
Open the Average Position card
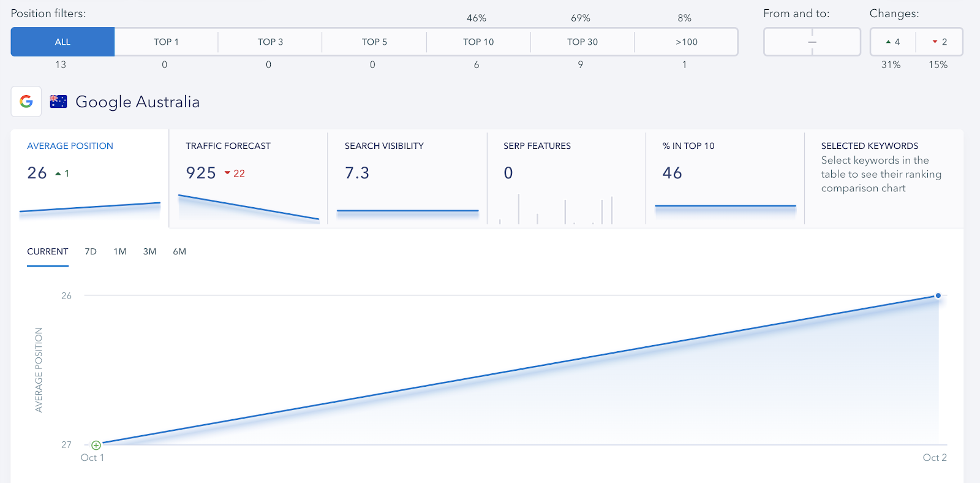[89, 178]
